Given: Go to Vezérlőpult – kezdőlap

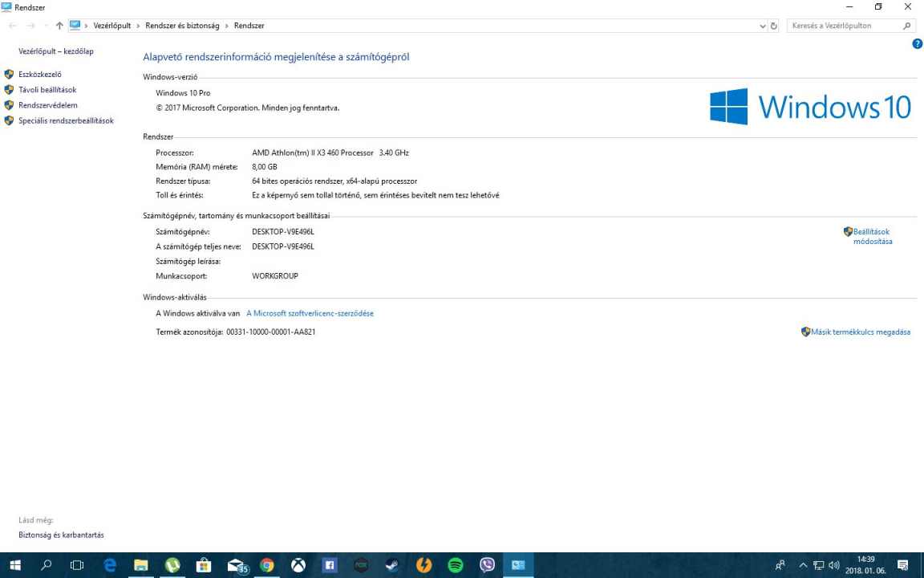Looking at the screenshot, I should (56, 51).
